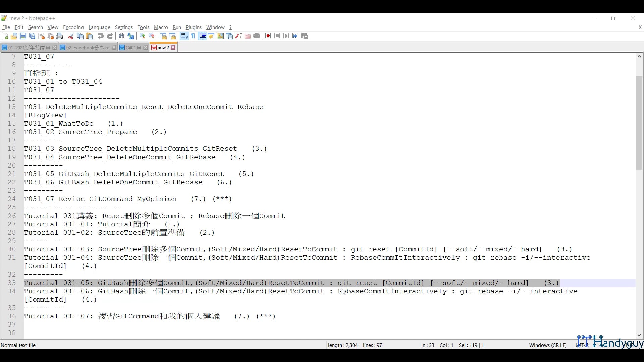The height and width of the screenshot is (362, 644).
Task: Close the 02_Facebook分享.txt tab
Action: click(x=114, y=47)
